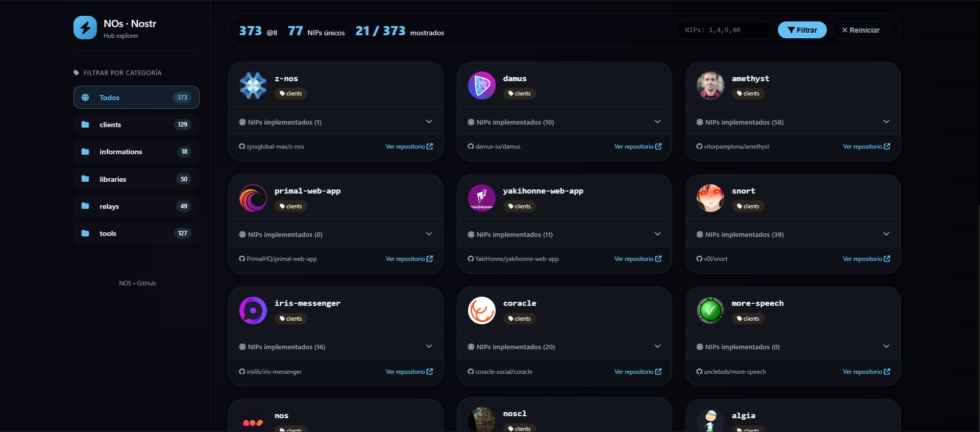This screenshot has width=980, height=432.
Task: Click the Reiniciar reset button
Action: pyautogui.click(x=861, y=30)
